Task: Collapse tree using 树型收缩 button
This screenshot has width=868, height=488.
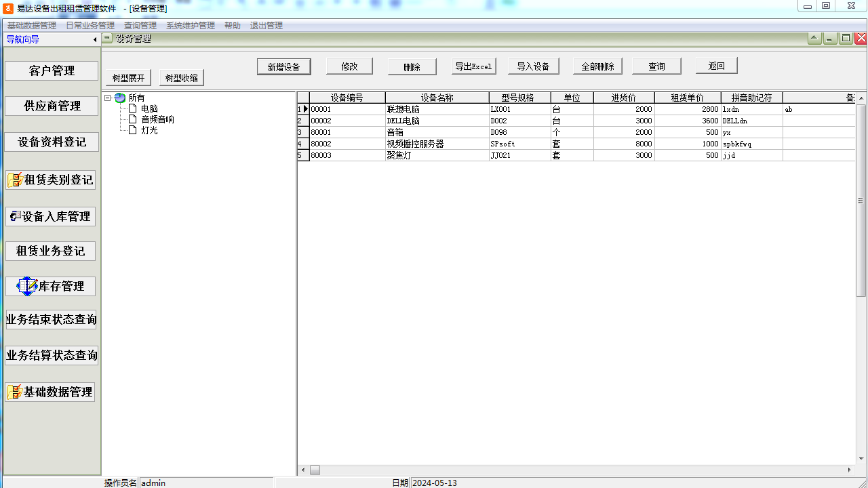Action: [x=181, y=77]
